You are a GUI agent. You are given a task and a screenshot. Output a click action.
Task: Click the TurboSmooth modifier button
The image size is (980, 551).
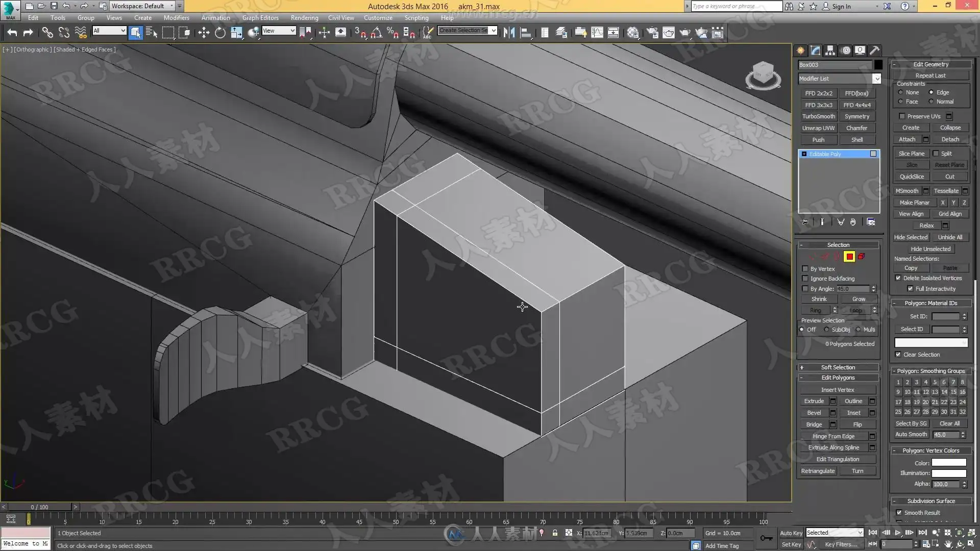tap(818, 116)
